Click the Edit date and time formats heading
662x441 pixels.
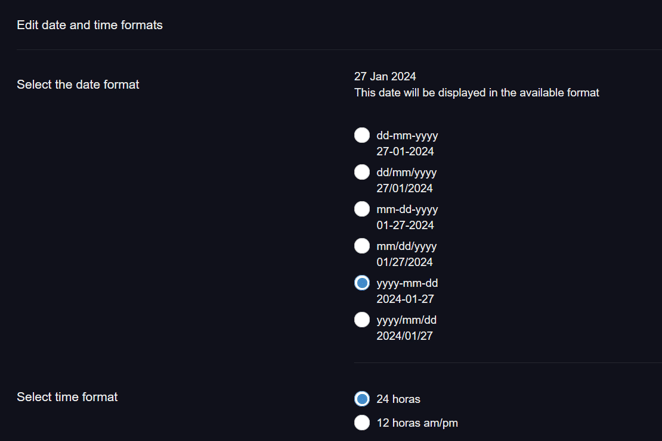point(90,25)
